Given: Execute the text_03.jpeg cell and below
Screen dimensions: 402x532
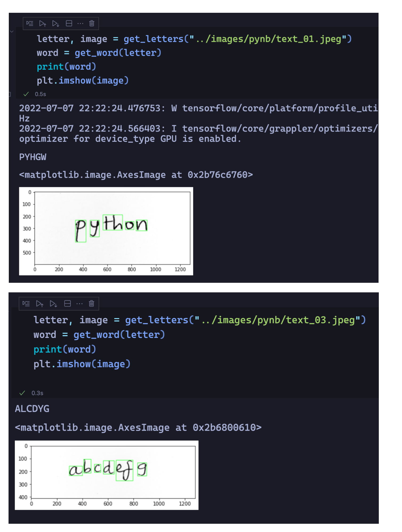Looking at the screenshot, I should (x=53, y=304).
